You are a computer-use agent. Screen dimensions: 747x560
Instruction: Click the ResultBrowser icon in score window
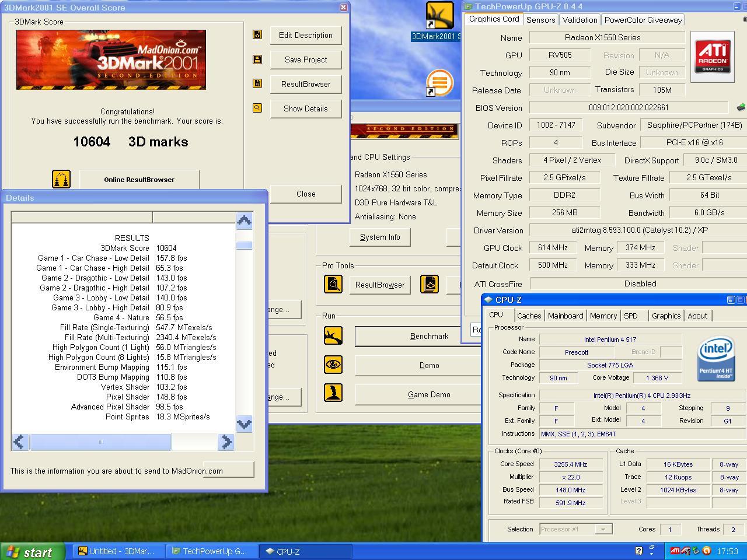pyautogui.click(x=257, y=83)
